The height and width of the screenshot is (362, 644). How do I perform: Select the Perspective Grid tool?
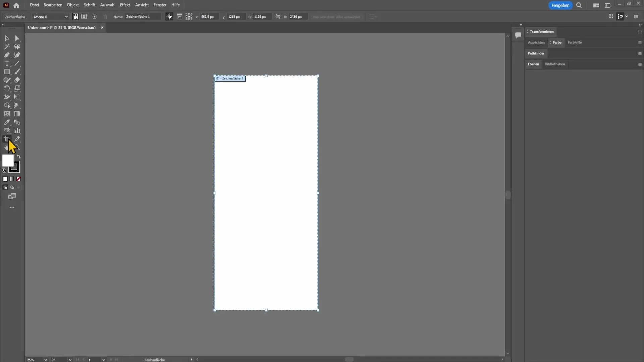(17, 105)
